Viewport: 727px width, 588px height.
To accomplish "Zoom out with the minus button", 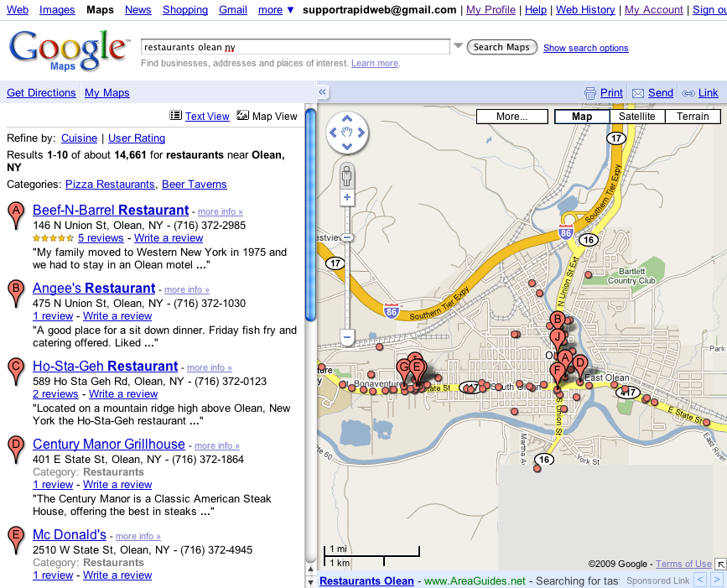I will pos(347,336).
